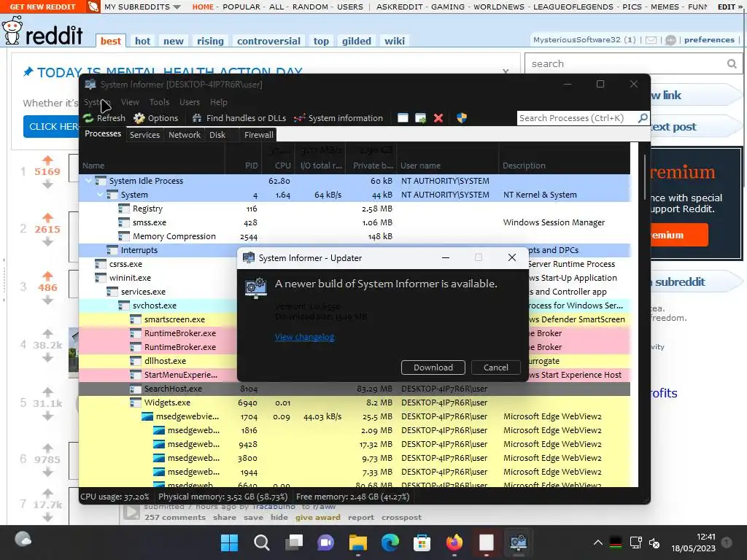Image resolution: width=747 pixels, height=560 pixels.
Task: Open the Tools menu
Action: [159, 102]
